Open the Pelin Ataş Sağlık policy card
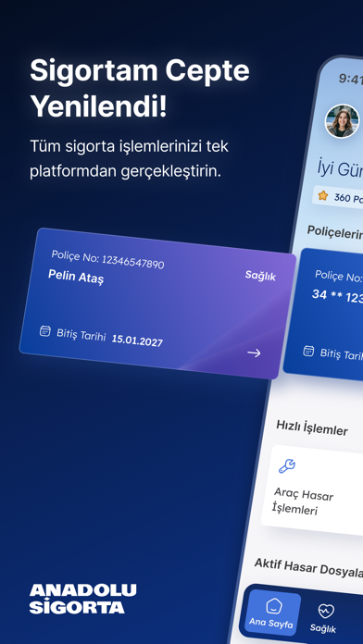 click(157, 303)
